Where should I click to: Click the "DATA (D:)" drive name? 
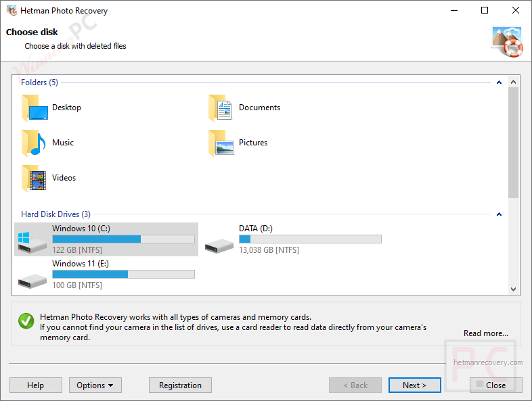point(256,229)
